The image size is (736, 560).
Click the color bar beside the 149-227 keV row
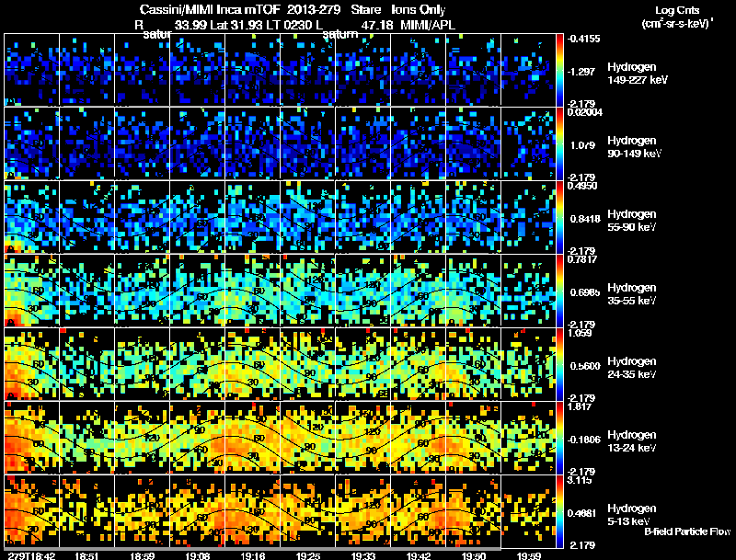tap(559, 70)
